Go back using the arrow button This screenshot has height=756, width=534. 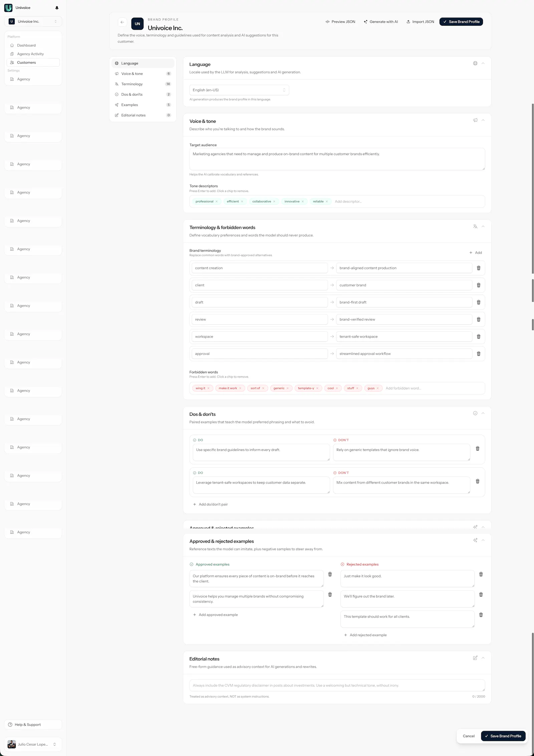pos(122,22)
